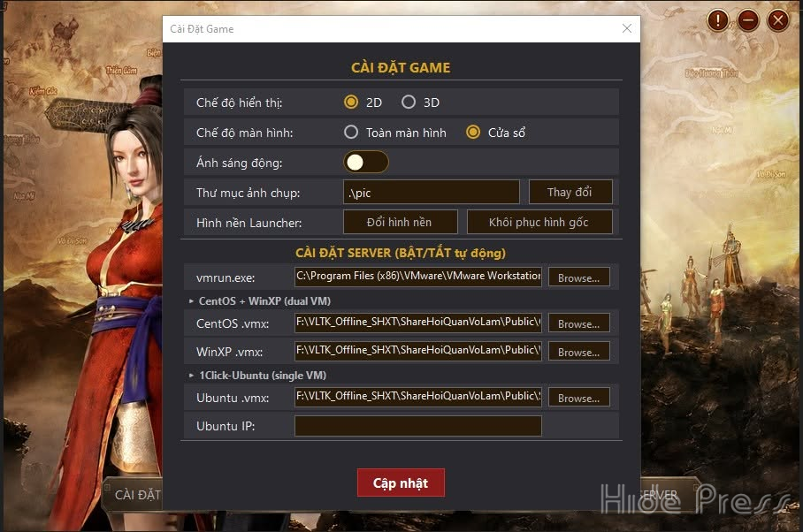This screenshot has height=532, width=803.
Task: Click the Chế độ màn hình label
Action: point(245,133)
